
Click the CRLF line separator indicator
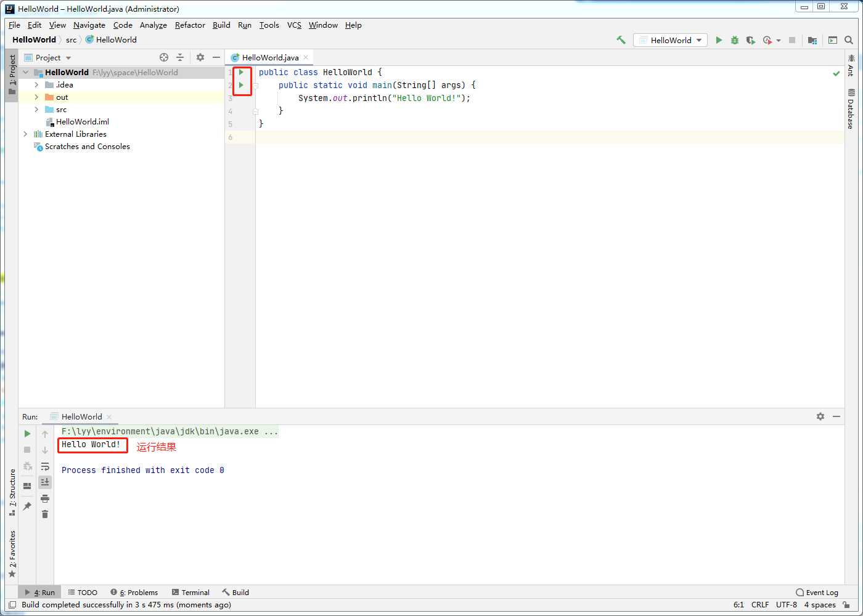[x=759, y=605]
